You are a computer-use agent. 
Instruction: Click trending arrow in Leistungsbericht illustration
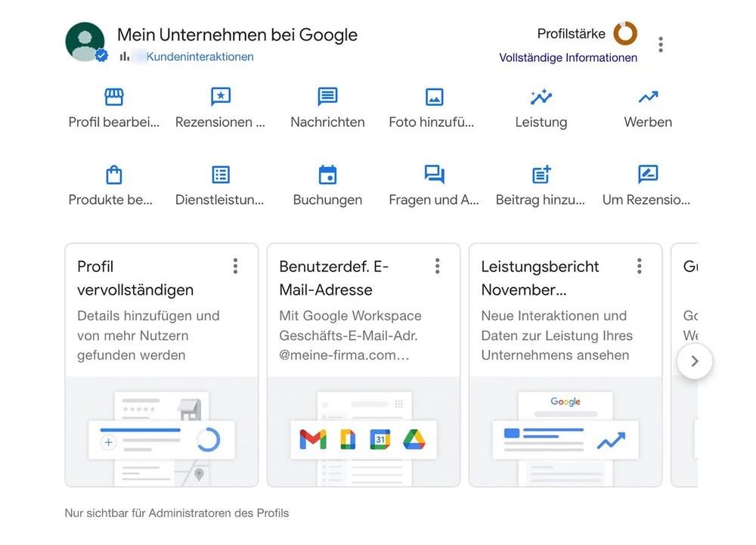tap(611, 441)
